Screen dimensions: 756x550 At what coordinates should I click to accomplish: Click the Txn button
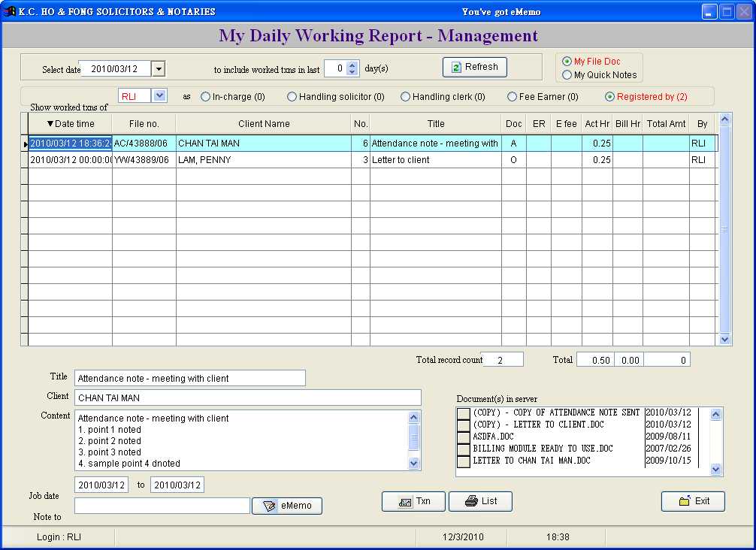(413, 501)
